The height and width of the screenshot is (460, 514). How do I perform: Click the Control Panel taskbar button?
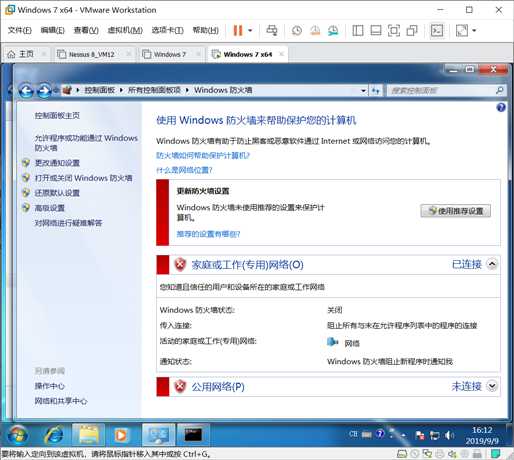[x=158, y=435]
